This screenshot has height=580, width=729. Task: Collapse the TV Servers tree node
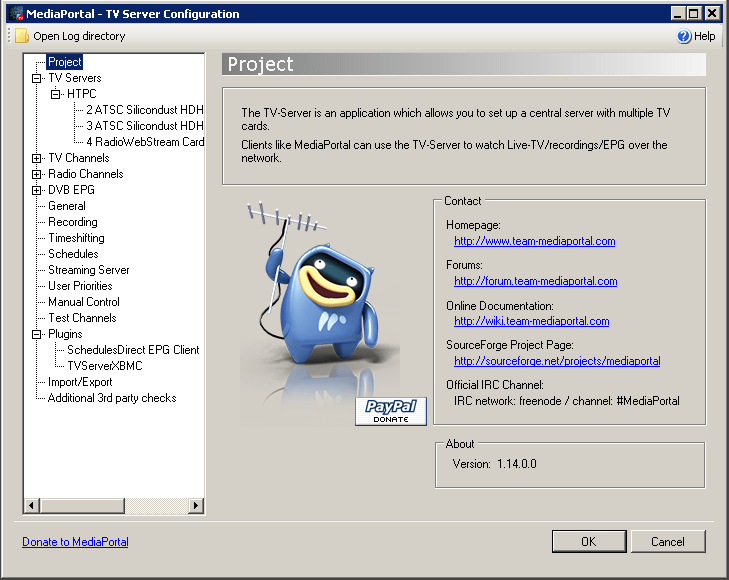click(x=36, y=78)
